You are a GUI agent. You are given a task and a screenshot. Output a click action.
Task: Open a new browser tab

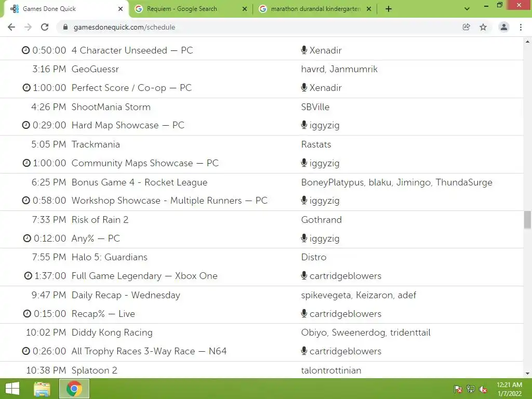click(x=389, y=9)
